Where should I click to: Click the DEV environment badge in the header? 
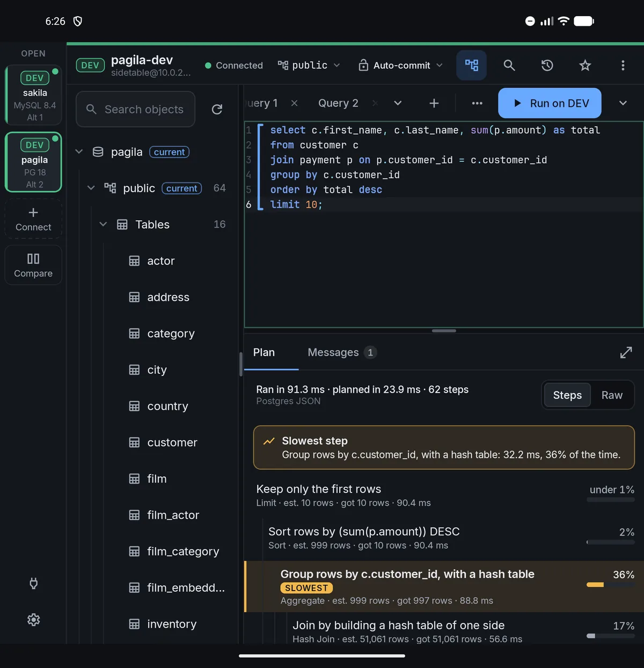point(90,65)
